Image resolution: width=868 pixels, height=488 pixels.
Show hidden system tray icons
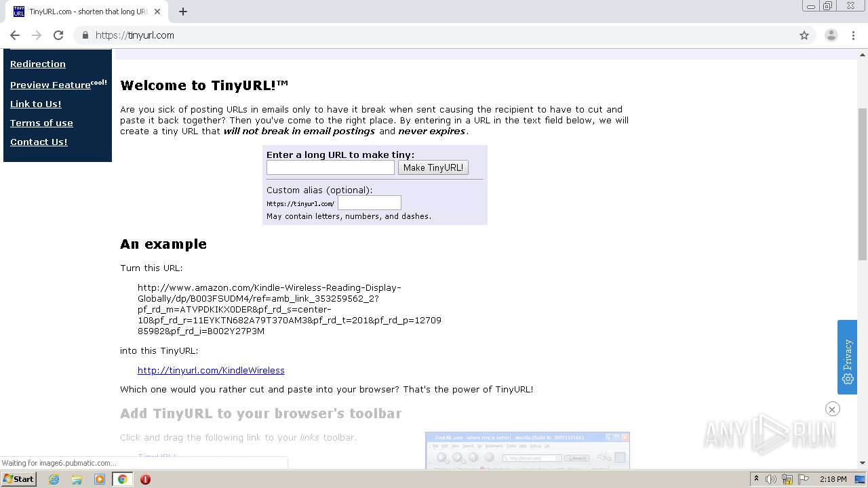pyautogui.click(x=756, y=479)
